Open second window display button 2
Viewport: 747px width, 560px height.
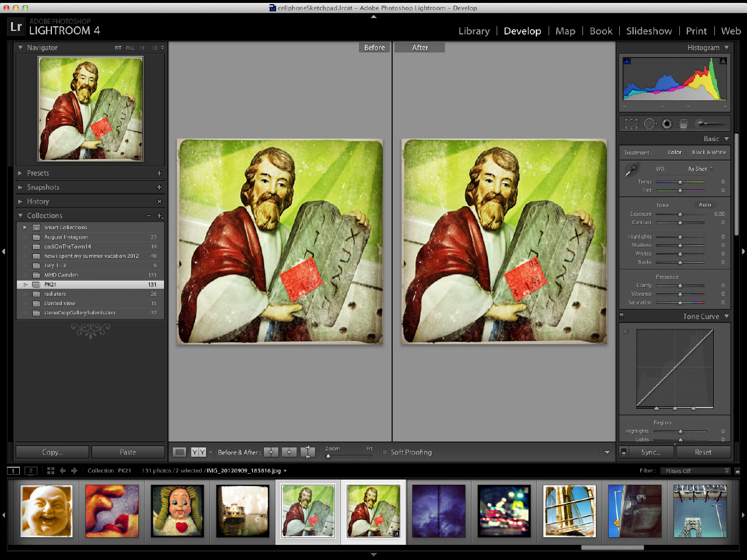[31, 471]
